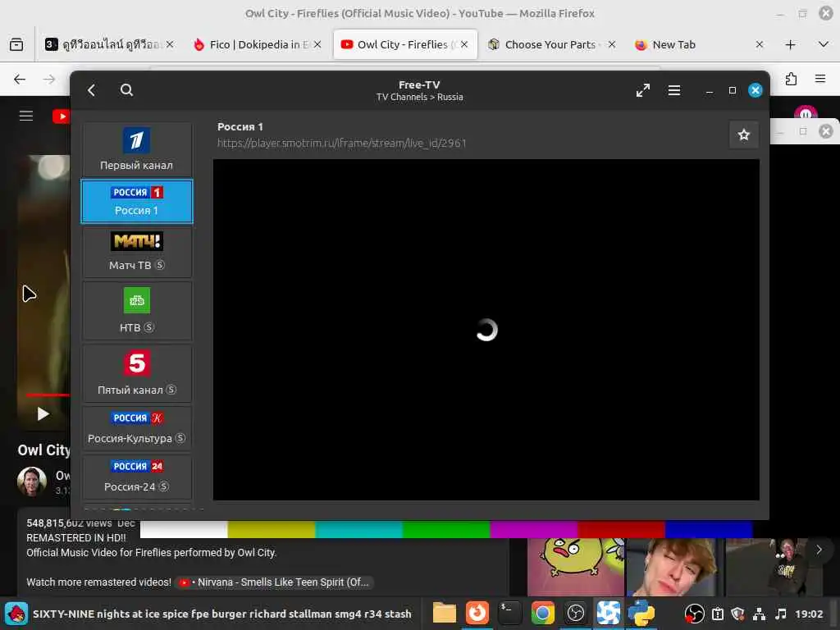Seek using YouTube red progress bar

(x=48, y=395)
